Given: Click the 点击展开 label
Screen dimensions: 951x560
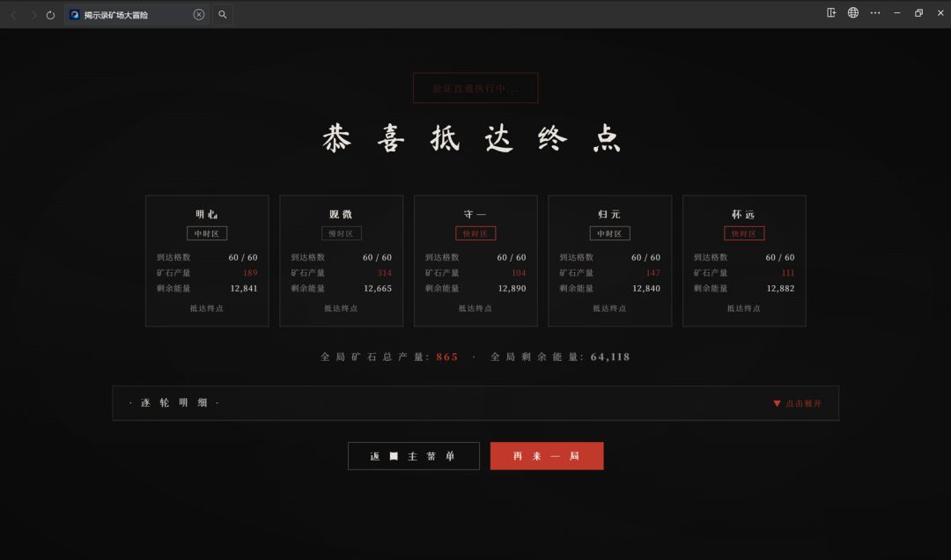Looking at the screenshot, I should [804, 403].
